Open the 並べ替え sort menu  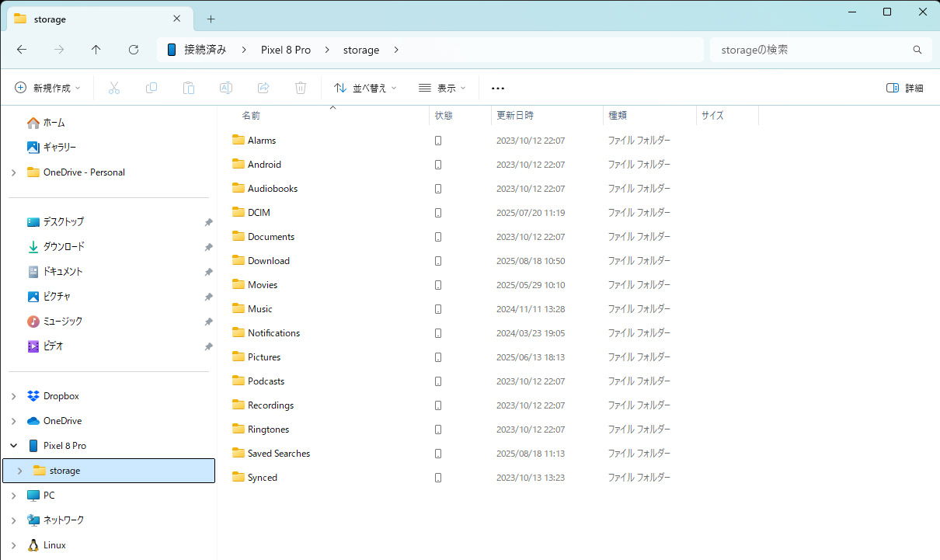[365, 88]
